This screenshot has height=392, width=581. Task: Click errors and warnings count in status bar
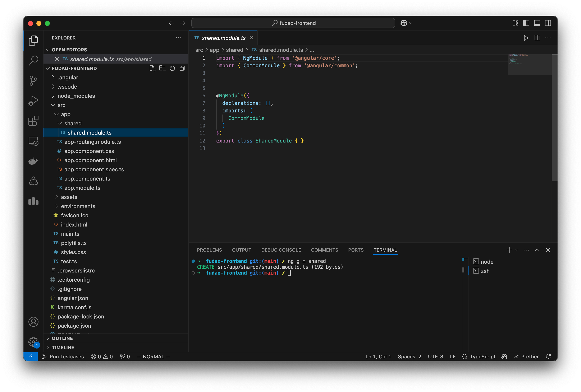tap(102, 356)
